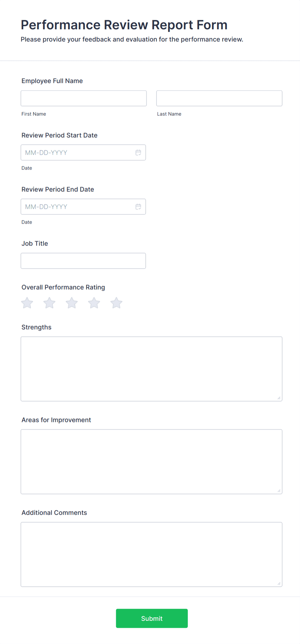Screen dimensions: 300x644
Task: Focus the Last Name input field
Action: [x=219, y=98]
